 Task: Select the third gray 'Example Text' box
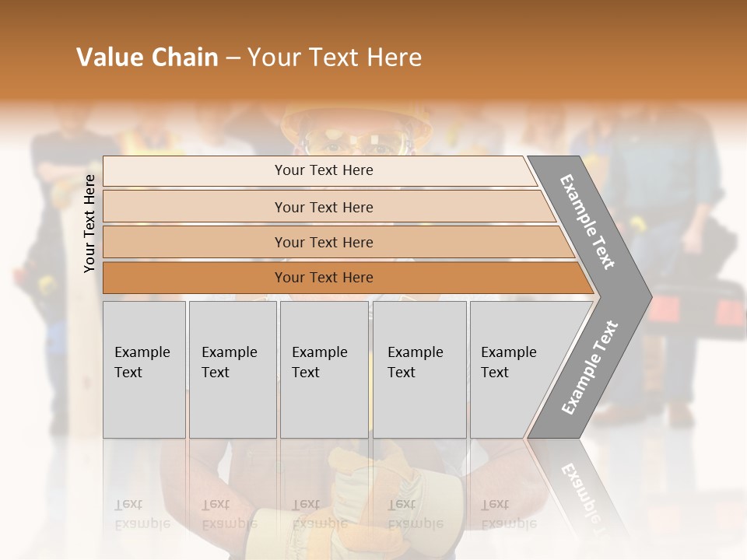pyautogui.click(x=323, y=369)
